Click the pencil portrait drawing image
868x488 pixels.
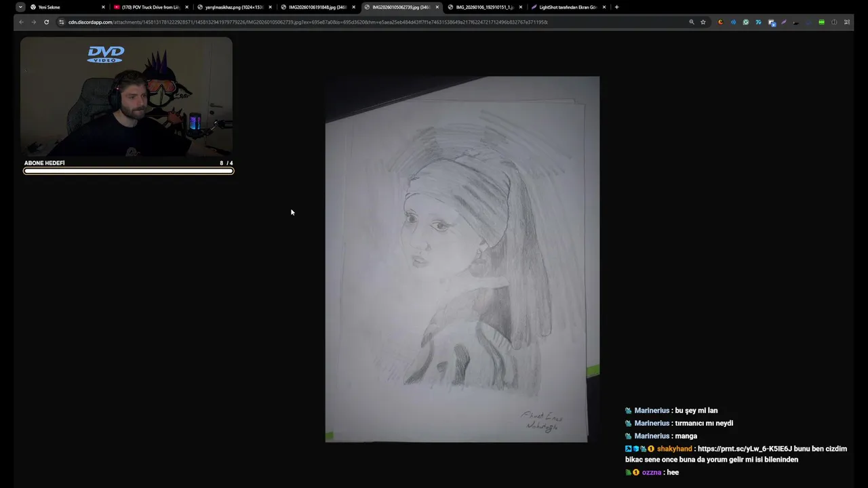(x=462, y=260)
